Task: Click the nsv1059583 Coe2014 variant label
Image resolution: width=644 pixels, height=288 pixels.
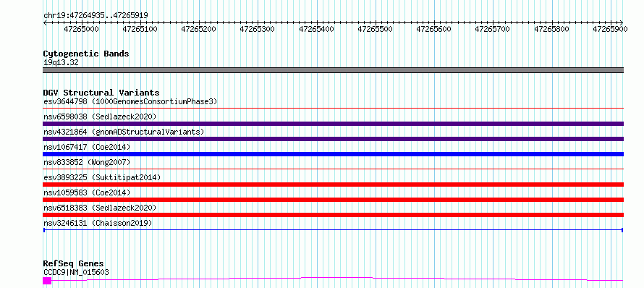Action: click(x=86, y=192)
